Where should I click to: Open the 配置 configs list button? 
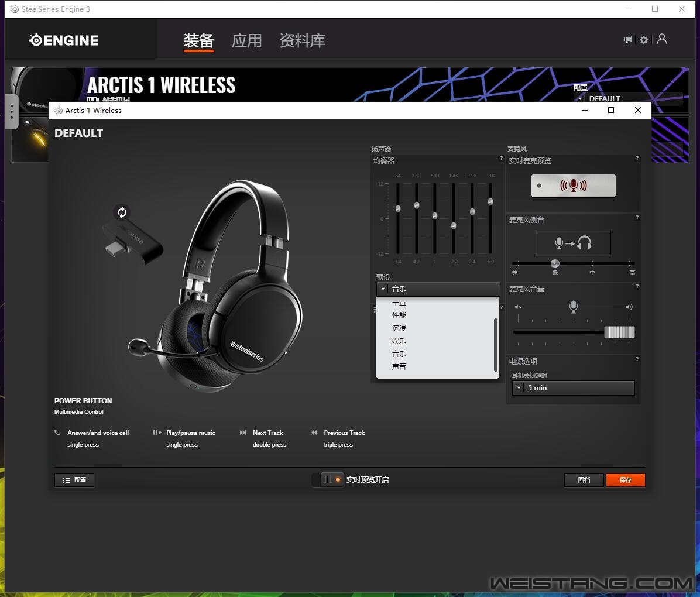74,480
